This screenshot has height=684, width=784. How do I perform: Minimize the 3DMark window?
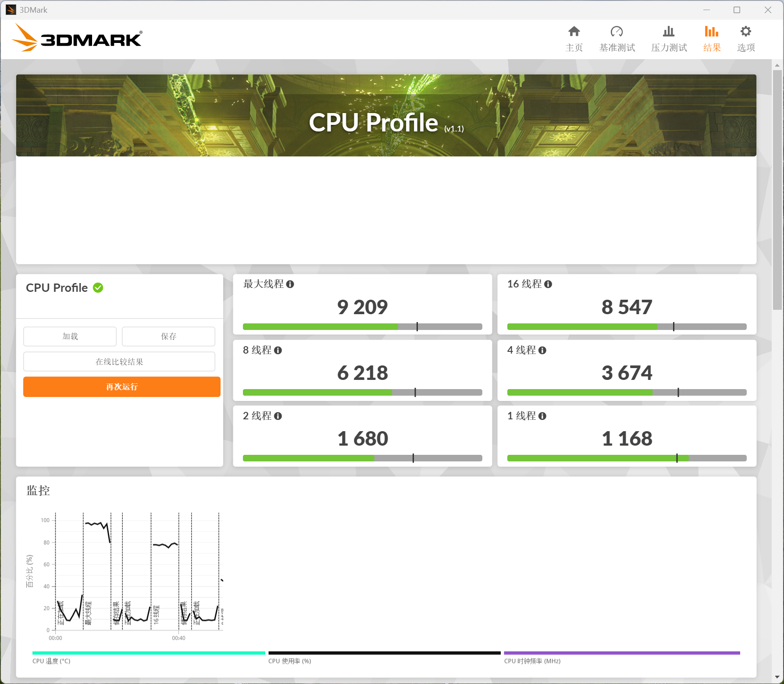click(x=706, y=10)
